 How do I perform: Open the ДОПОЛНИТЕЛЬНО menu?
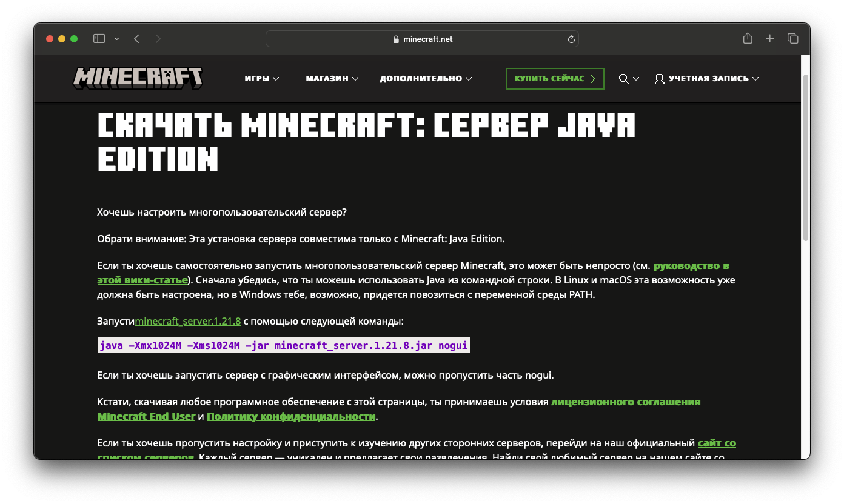pyautogui.click(x=426, y=79)
